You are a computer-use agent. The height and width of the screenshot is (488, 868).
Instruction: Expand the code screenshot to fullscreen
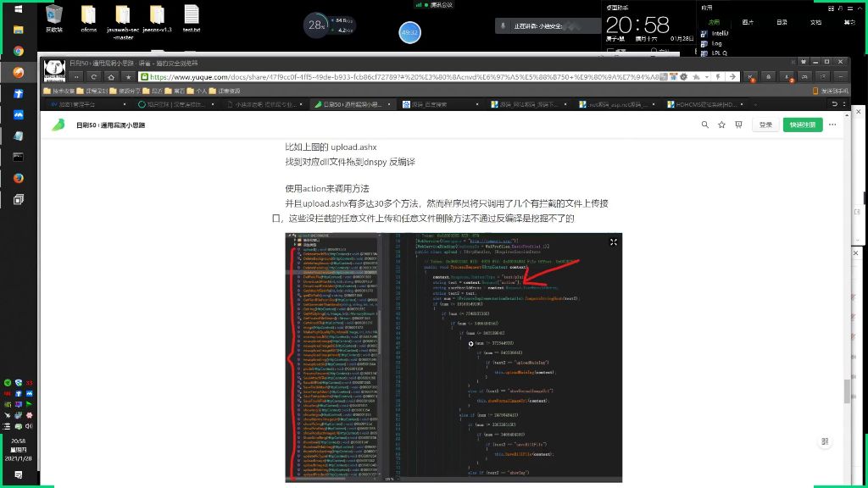pos(614,242)
